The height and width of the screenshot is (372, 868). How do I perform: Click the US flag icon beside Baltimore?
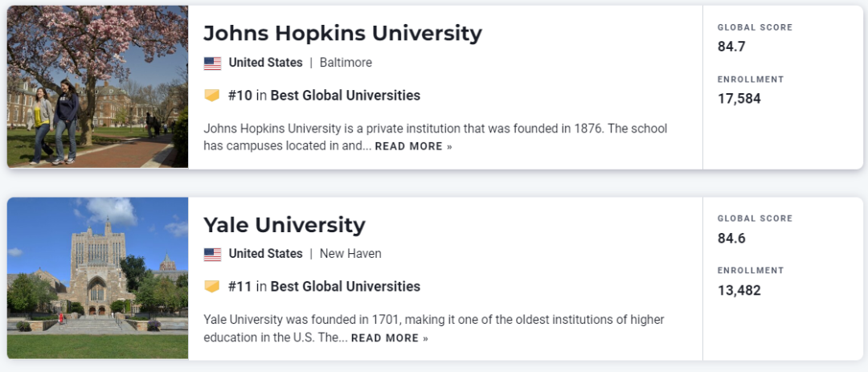coord(212,63)
